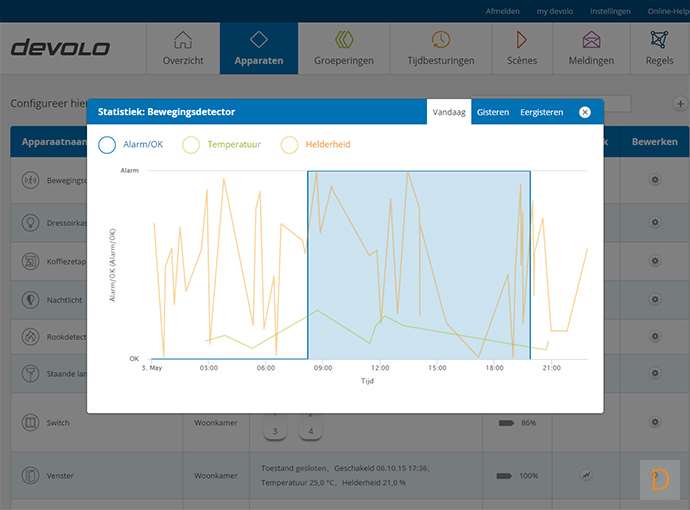Image resolution: width=690 pixels, height=510 pixels.
Task: Open the Instellingen link
Action: (610, 11)
